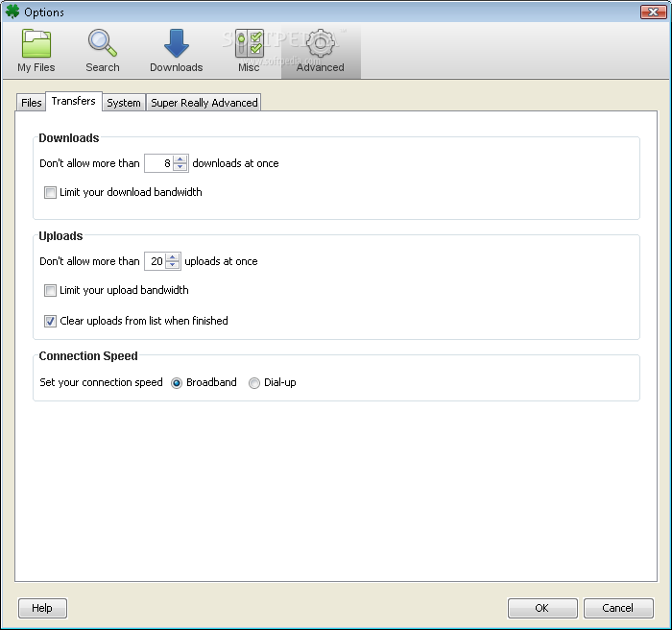The width and height of the screenshot is (672, 630).
Task: Confirm settings with OK button
Action: pos(542,608)
